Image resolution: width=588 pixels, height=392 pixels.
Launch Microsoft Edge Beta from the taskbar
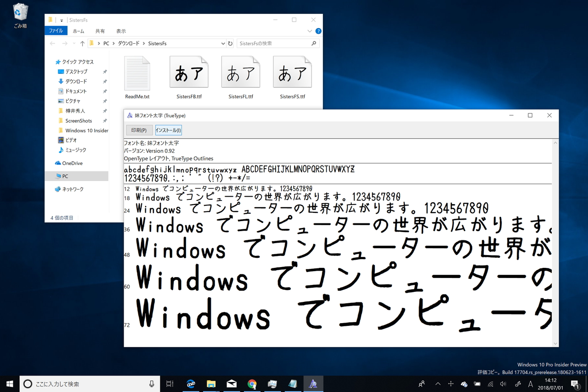pyautogui.click(x=191, y=384)
